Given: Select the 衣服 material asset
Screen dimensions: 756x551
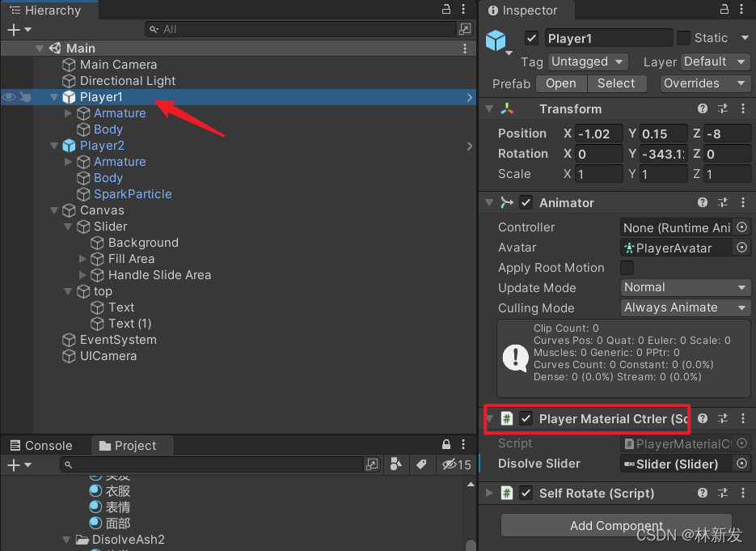Looking at the screenshot, I should 117,491.
